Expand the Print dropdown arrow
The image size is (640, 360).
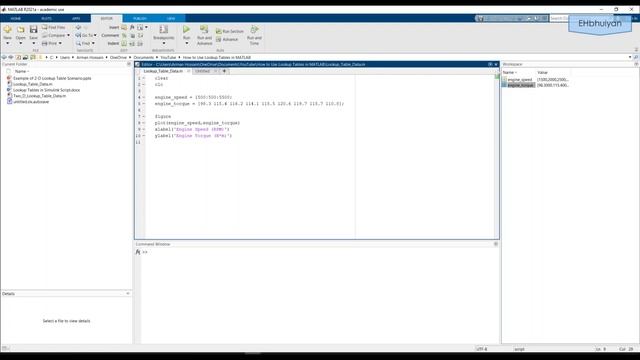point(60,43)
